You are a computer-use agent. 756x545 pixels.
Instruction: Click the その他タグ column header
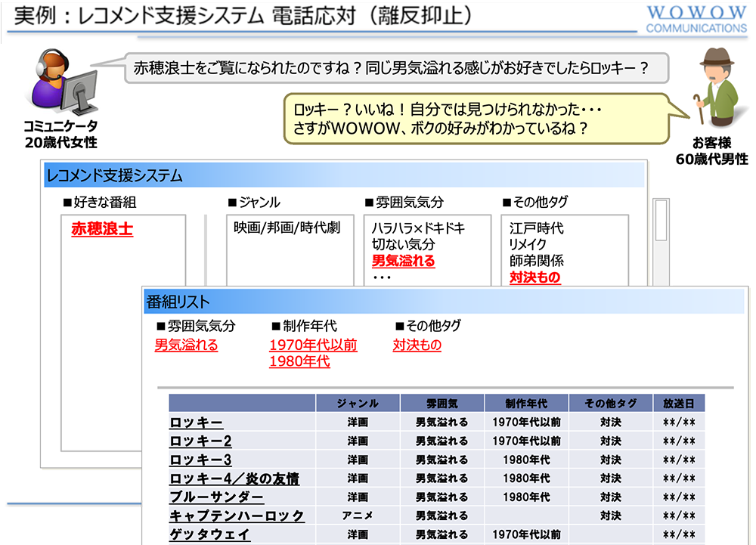(611, 404)
